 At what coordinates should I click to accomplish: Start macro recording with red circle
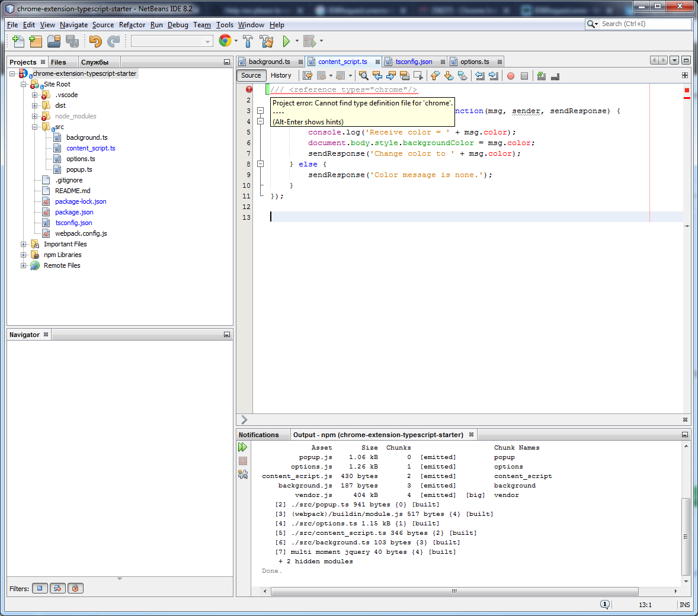(x=511, y=76)
